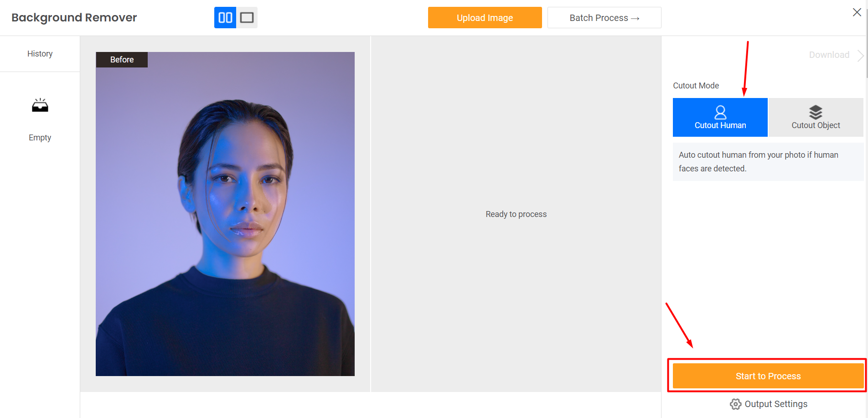Open the History tab

coord(40,54)
